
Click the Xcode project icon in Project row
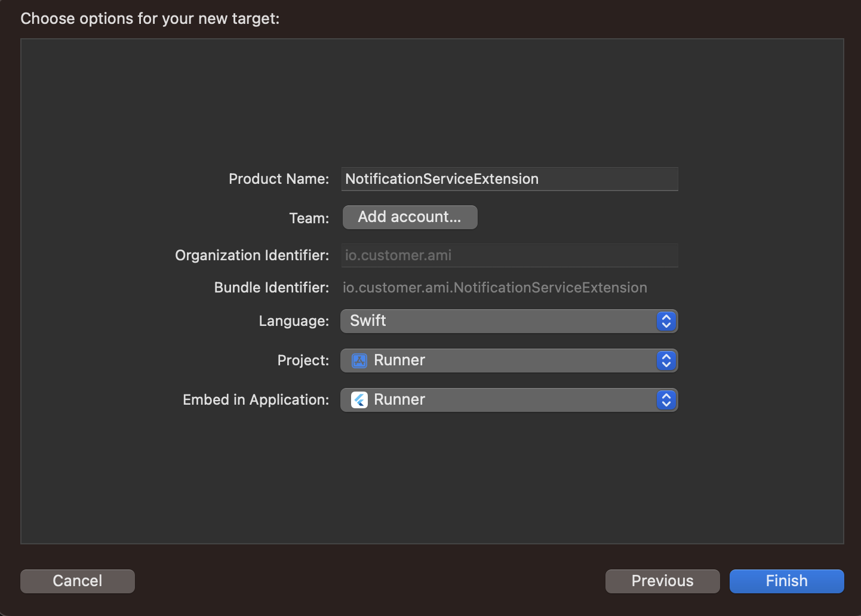tap(359, 361)
